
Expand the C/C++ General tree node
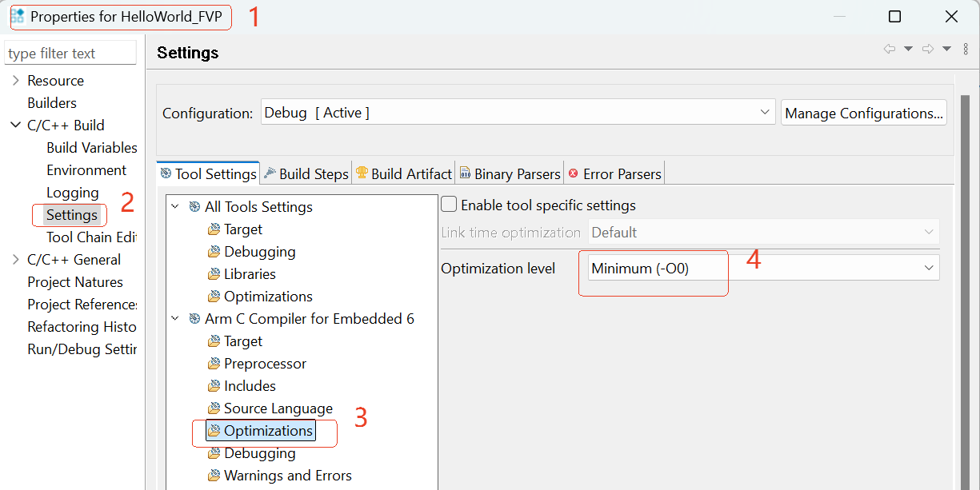point(16,260)
